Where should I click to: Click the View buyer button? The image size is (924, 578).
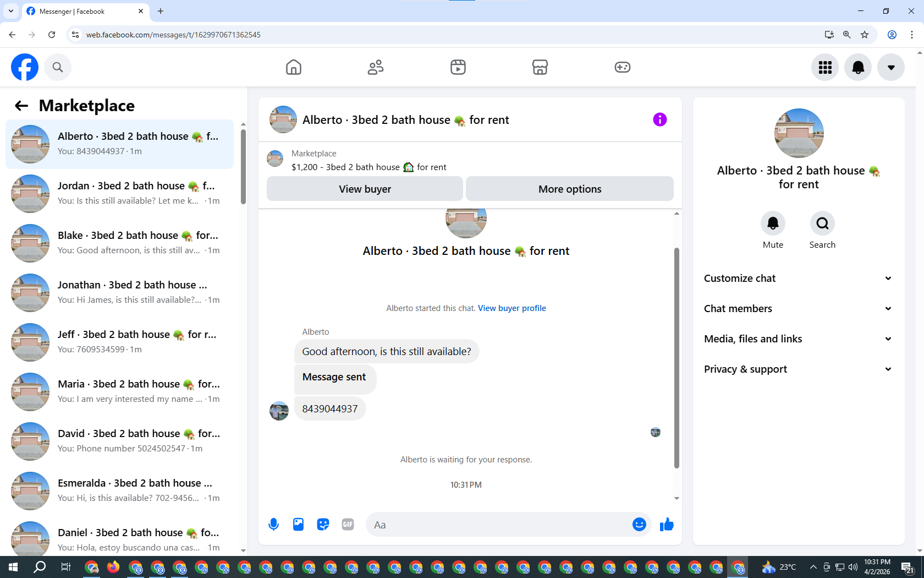click(365, 189)
